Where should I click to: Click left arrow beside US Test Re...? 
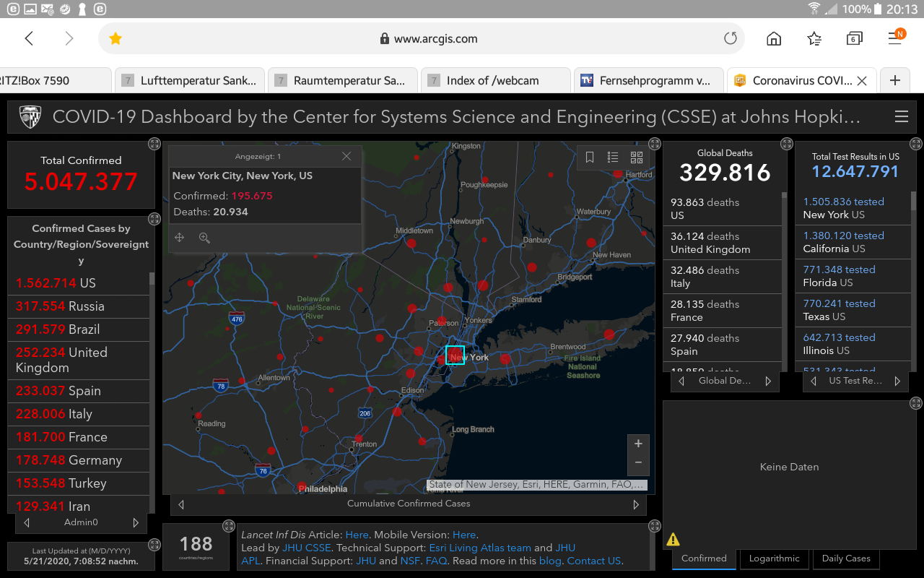point(814,381)
